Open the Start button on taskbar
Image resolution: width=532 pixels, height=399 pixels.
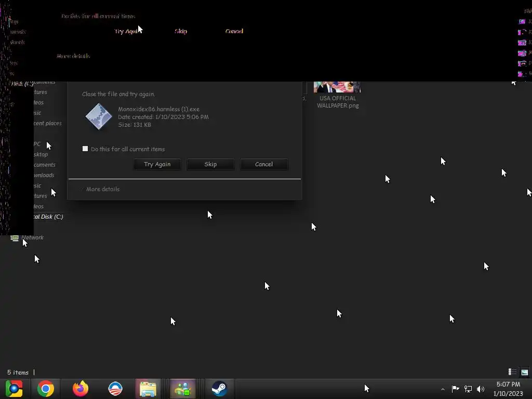[x=14, y=389]
